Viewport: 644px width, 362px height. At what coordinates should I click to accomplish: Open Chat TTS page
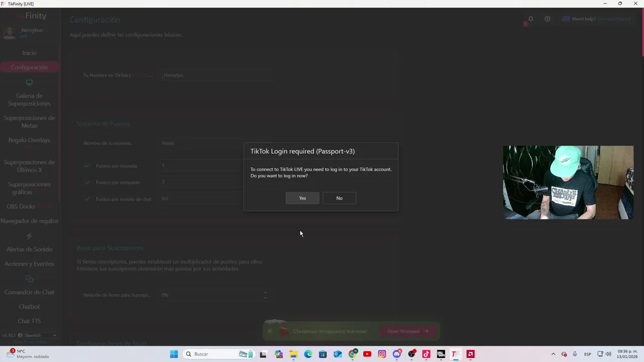point(29,321)
